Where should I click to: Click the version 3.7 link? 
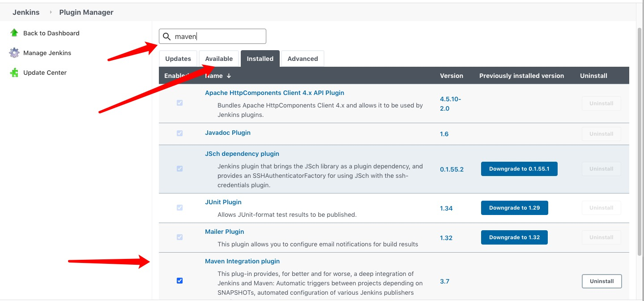(444, 281)
